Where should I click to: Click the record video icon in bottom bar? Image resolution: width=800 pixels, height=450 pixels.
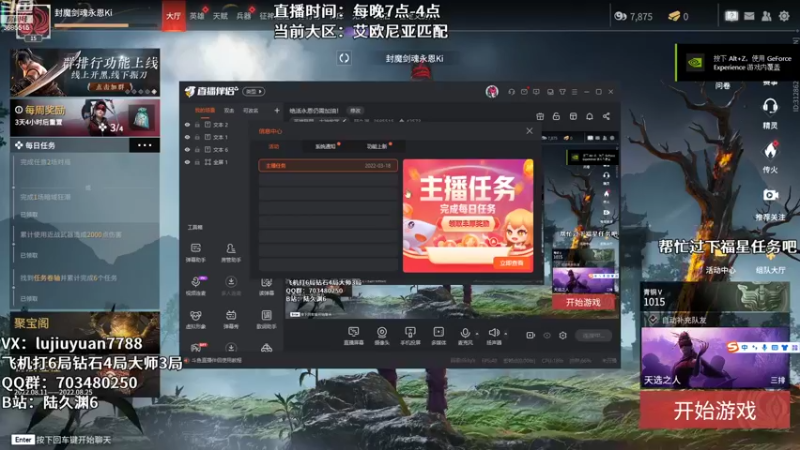click(x=531, y=335)
